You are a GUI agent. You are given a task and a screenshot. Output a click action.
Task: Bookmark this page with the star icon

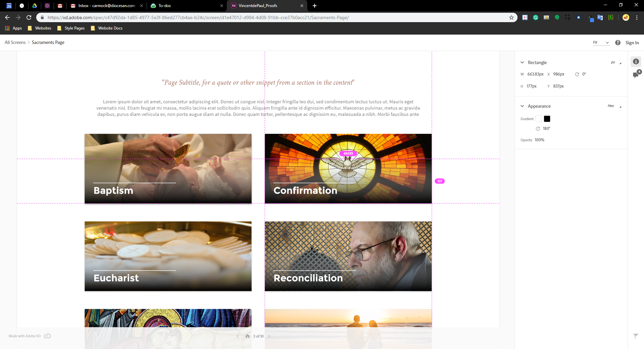511,17
